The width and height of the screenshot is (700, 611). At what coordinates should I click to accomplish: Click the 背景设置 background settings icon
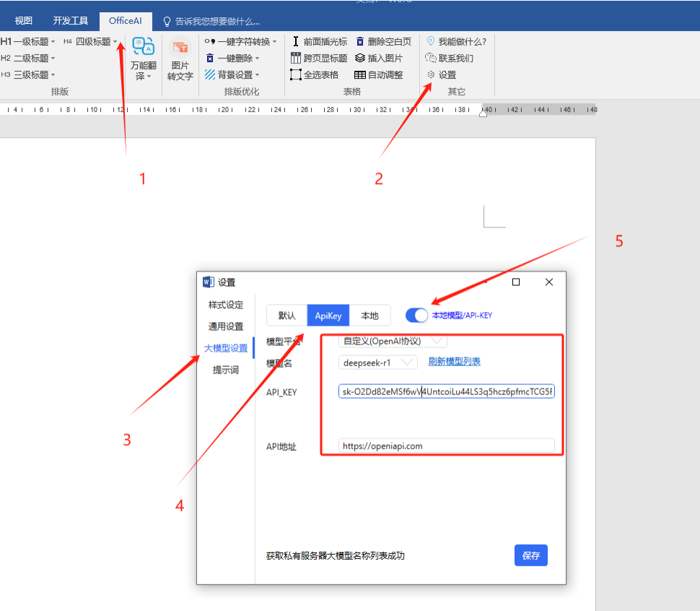pyautogui.click(x=232, y=74)
